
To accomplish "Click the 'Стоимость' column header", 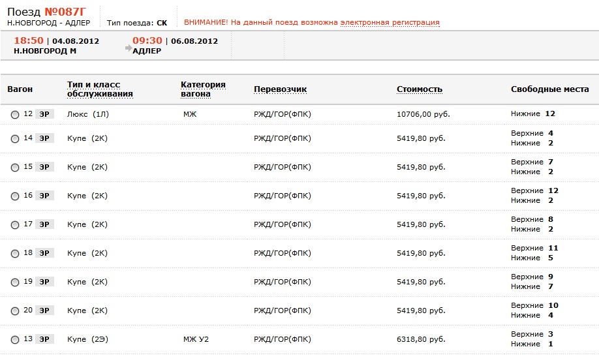I will coord(420,89).
